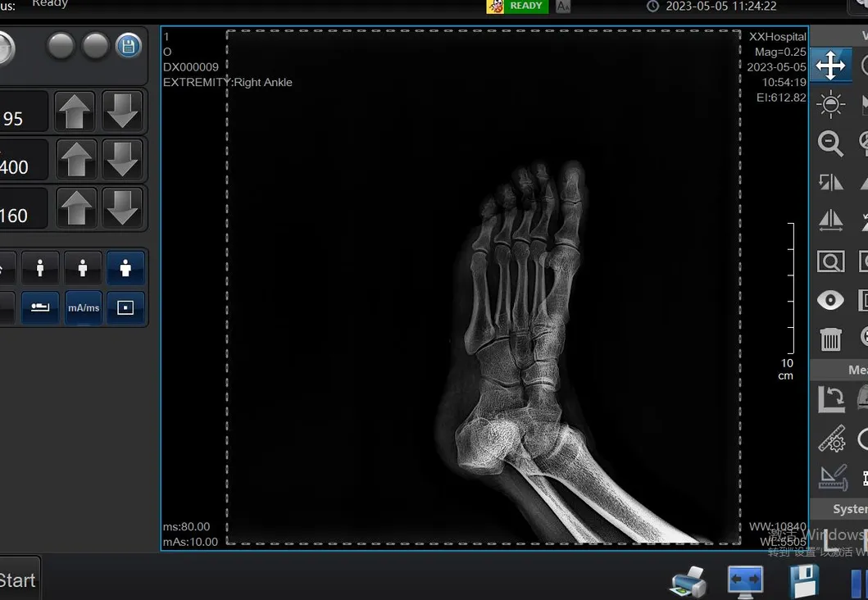Select the Move/Pan tool
Viewport: 868px width, 600px height.
pyautogui.click(x=830, y=66)
